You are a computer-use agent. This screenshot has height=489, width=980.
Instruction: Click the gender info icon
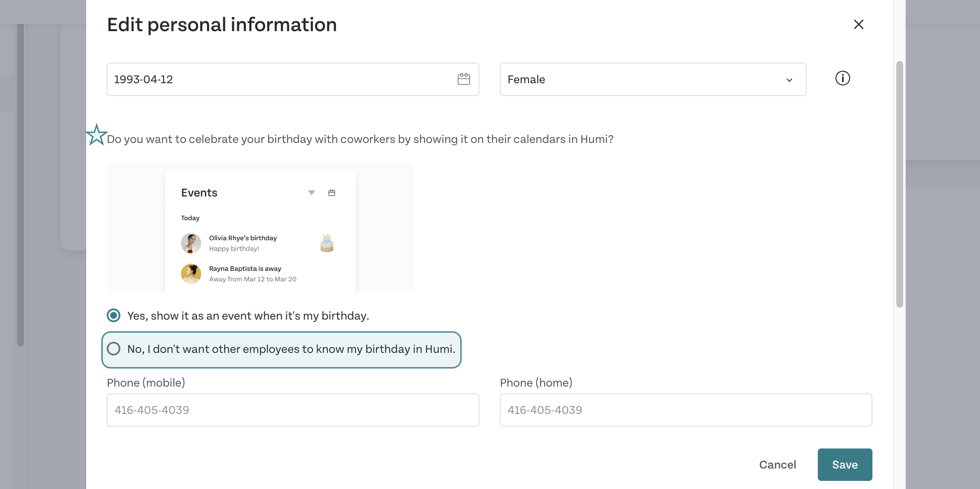[843, 78]
